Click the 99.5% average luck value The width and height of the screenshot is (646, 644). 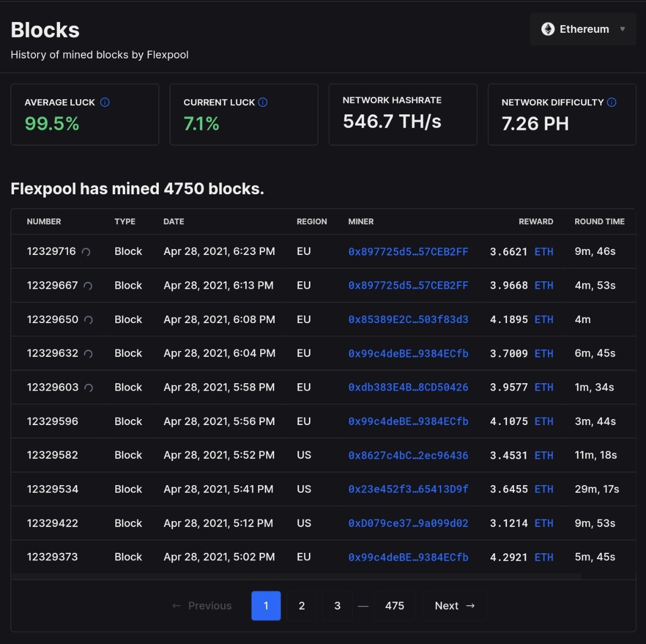(52, 124)
